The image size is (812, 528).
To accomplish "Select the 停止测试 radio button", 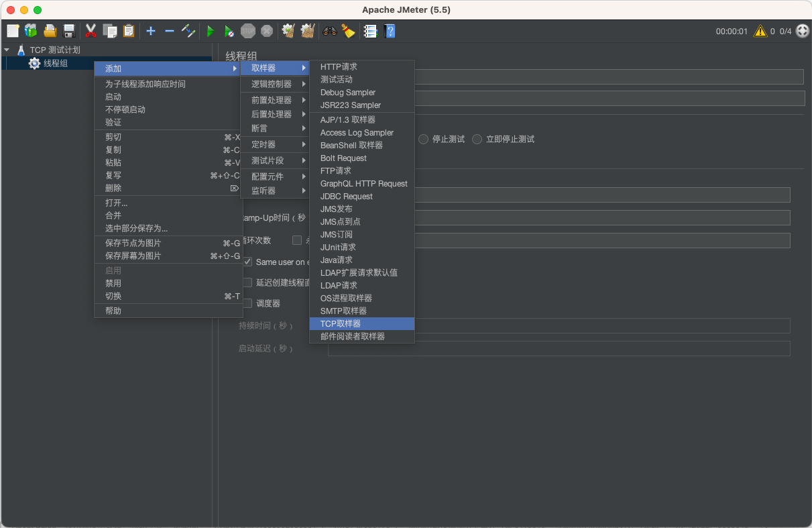I will click(423, 140).
